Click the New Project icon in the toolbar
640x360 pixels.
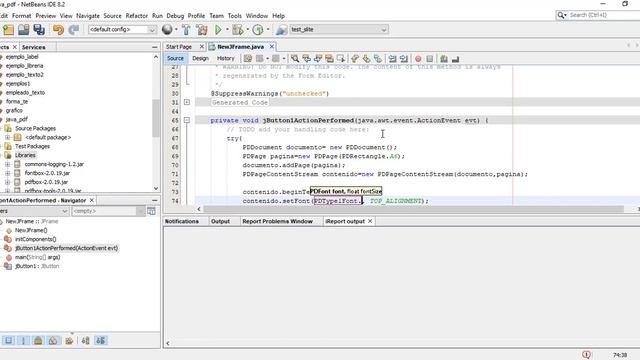click(8, 29)
